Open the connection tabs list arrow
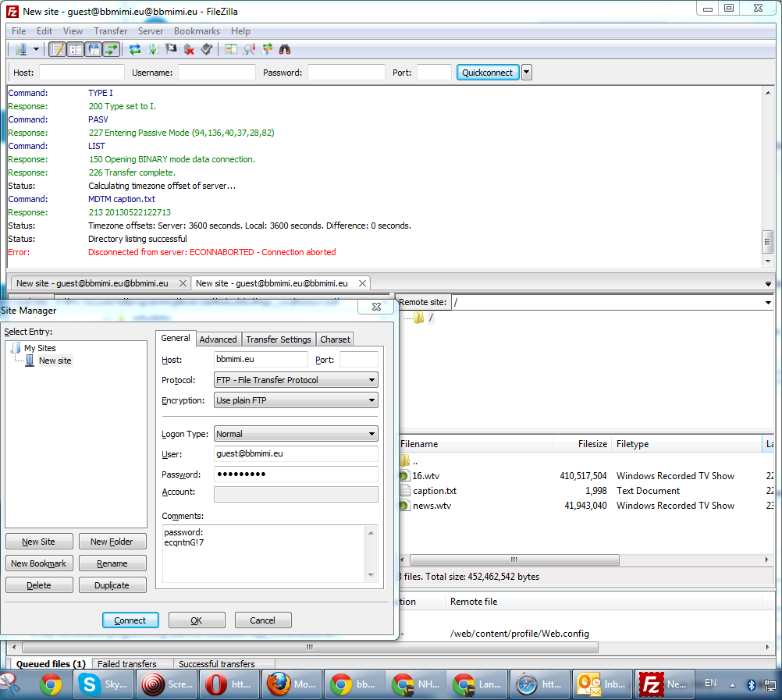Viewport: 782px width, 700px height. tap(768, 284)
